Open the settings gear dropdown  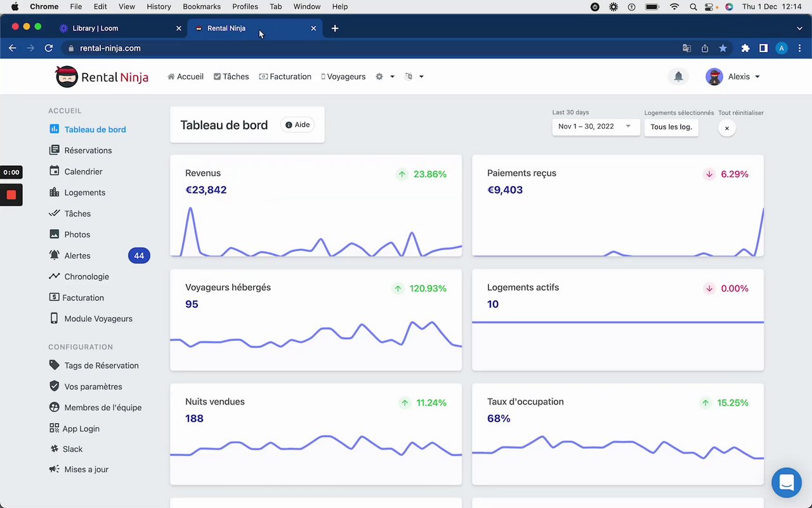384,77
